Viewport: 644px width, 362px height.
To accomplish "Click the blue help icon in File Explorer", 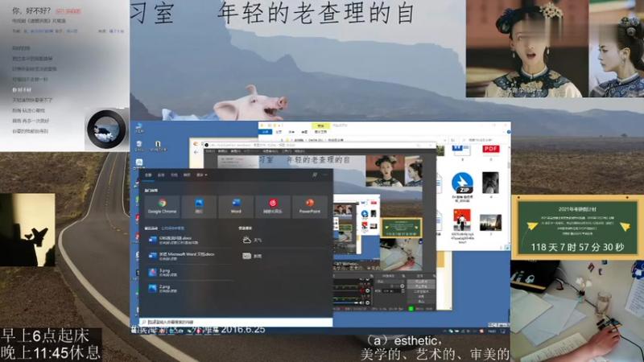I will tap(509, 132).
